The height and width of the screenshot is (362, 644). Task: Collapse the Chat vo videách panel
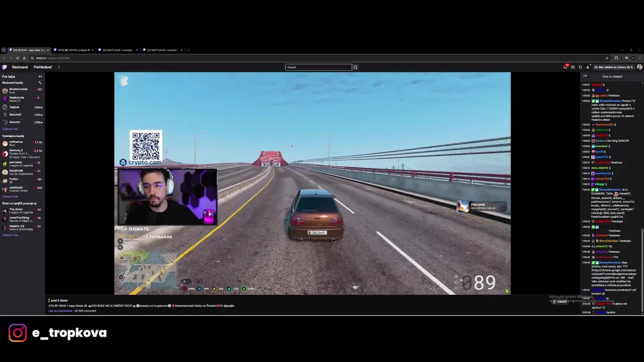(585, 76)
